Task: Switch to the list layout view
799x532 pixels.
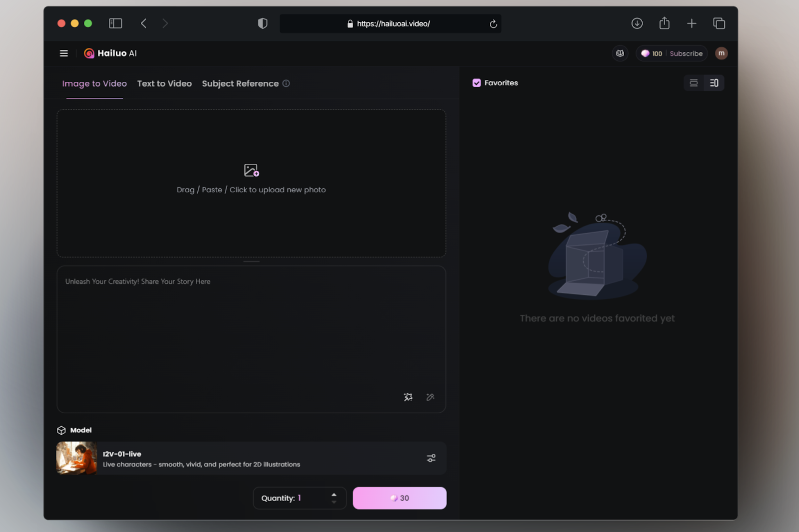Action: click(694, 83)
